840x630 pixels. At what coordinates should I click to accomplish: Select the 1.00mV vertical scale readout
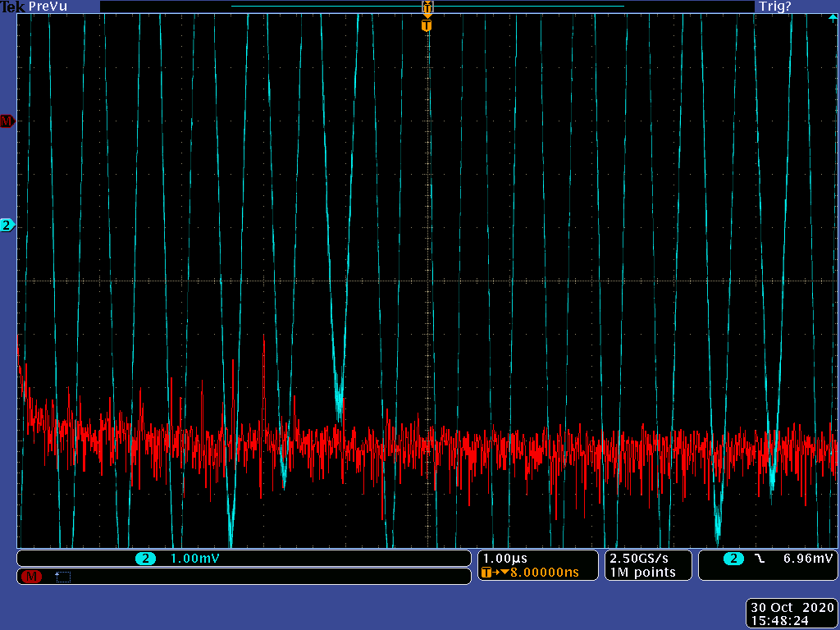[x=194, y=559]
